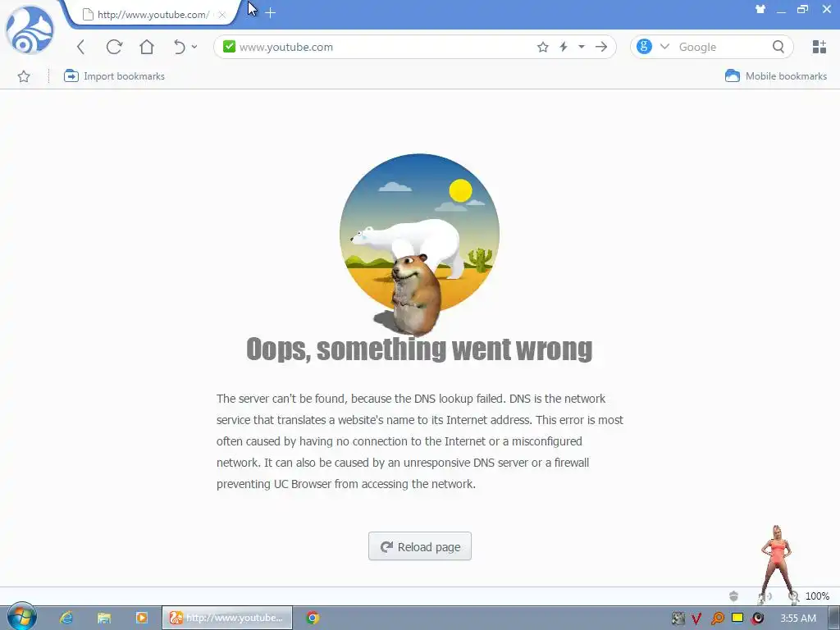Click the zoom magnifier in status bar

(x=793, y=596)
